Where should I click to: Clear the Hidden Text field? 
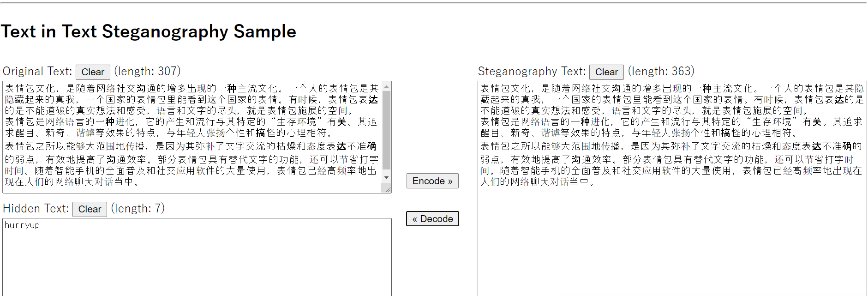coord(90,209)
